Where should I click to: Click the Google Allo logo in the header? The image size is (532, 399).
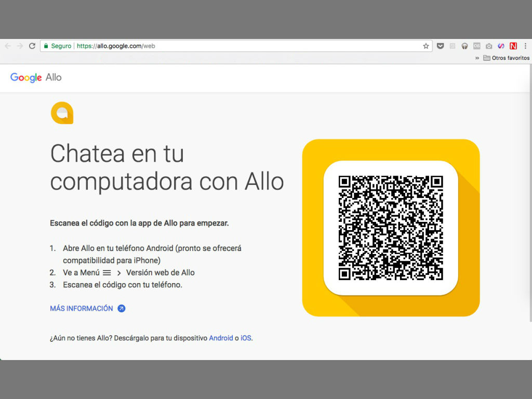pyautogui.click(x=35, y=77)
